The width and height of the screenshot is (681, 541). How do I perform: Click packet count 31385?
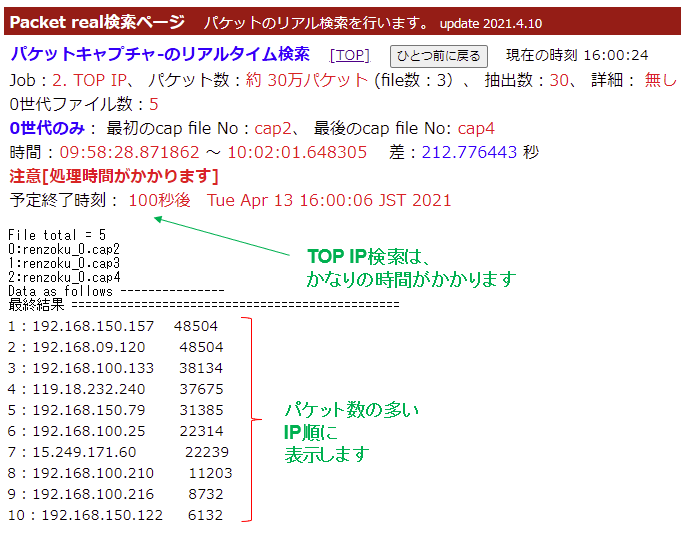click(202, 410)
